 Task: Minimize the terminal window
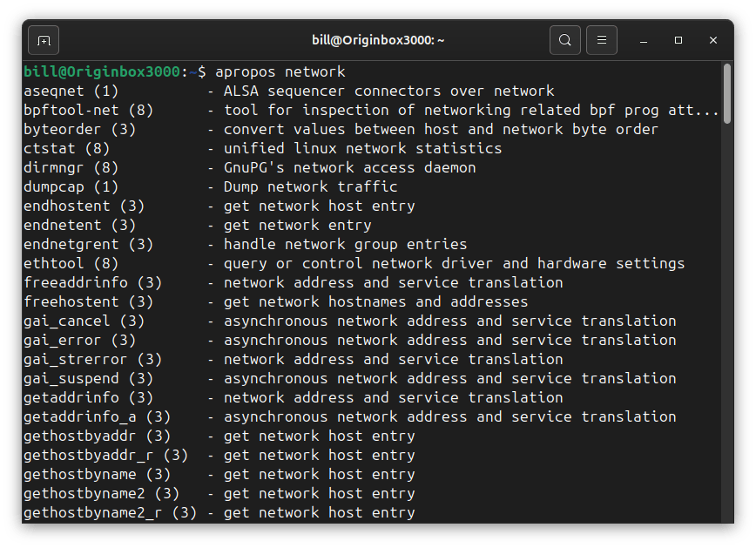[x=645, y=41]
